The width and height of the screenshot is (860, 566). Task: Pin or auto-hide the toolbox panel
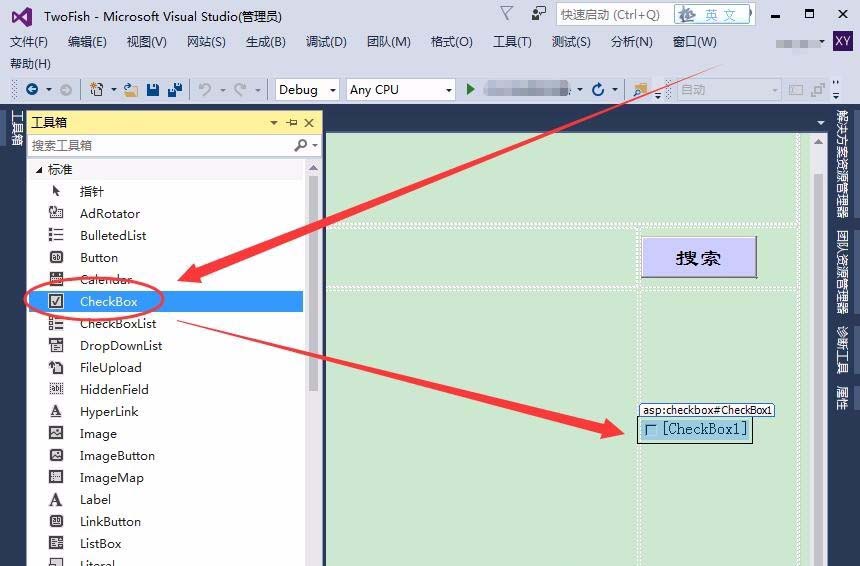(292, 123)
